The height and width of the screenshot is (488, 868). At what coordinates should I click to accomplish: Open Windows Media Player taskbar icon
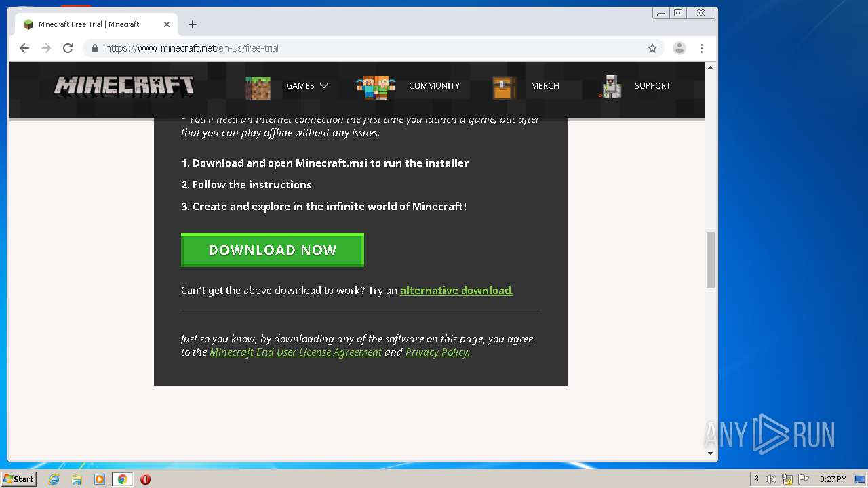coord(100,479)
